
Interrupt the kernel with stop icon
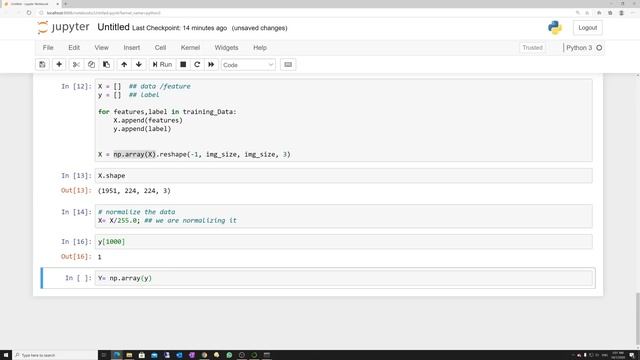(183, 64)
